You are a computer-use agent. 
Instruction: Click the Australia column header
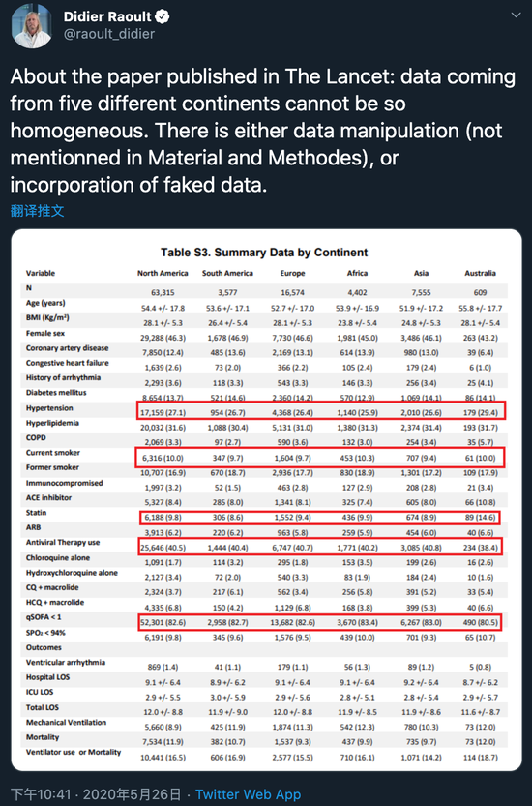480,273
